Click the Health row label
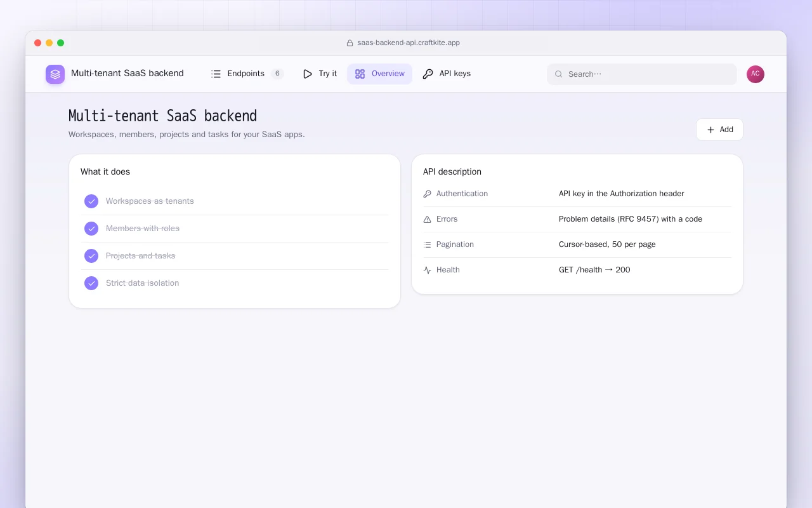 point(448,270)
